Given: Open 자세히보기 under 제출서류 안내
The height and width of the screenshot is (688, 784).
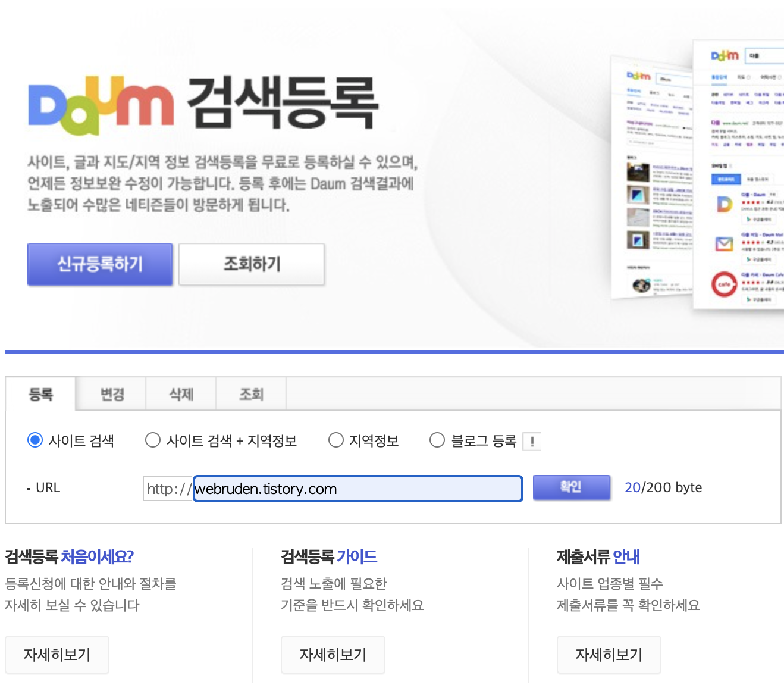Looking at the screenshot, I should point(609,655).
